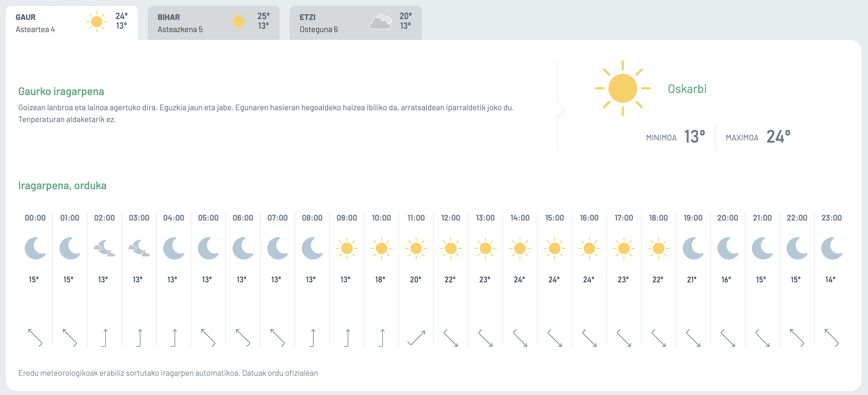Click the 20° temperature at 11:00

[416, 279]
